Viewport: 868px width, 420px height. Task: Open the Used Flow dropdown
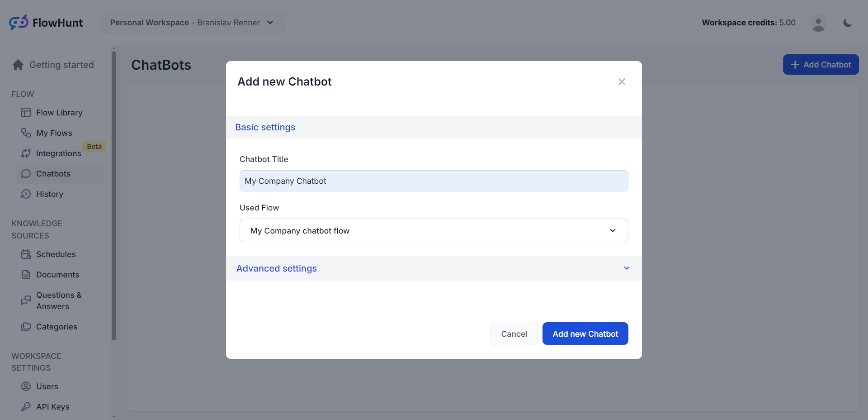click(x=434, y=231)
